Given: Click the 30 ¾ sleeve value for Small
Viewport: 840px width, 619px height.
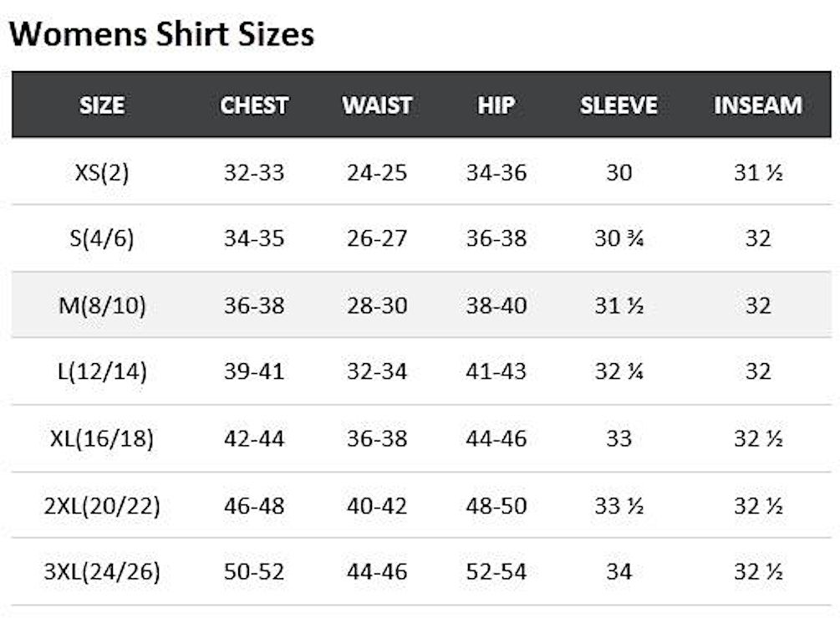Looking at the screenshot, I should (x=619, y=238).
